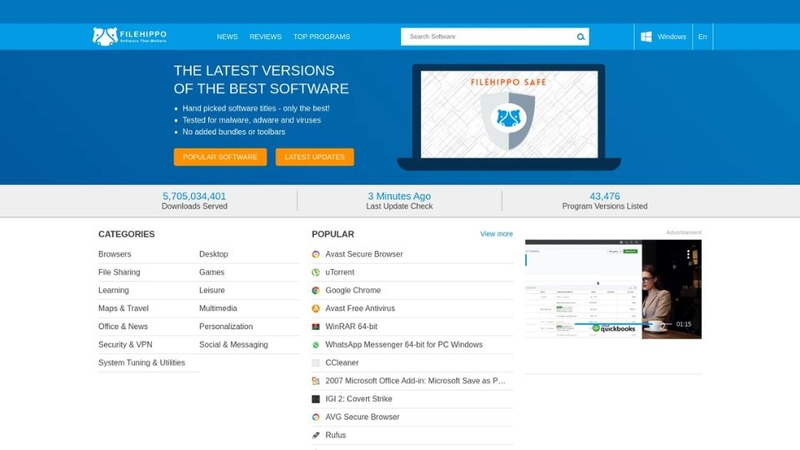This screenshot has height=450, width=800.
Task: Open the Google Chrome program link
Action: (353, 290)
